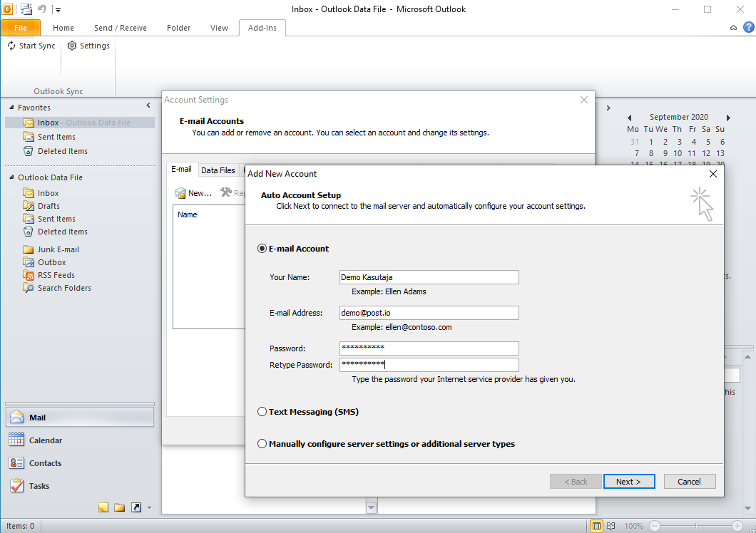756x533 pixels.
Task: Click Inbox folder icon under Outlook Data File
Action: tap(29, 193)
